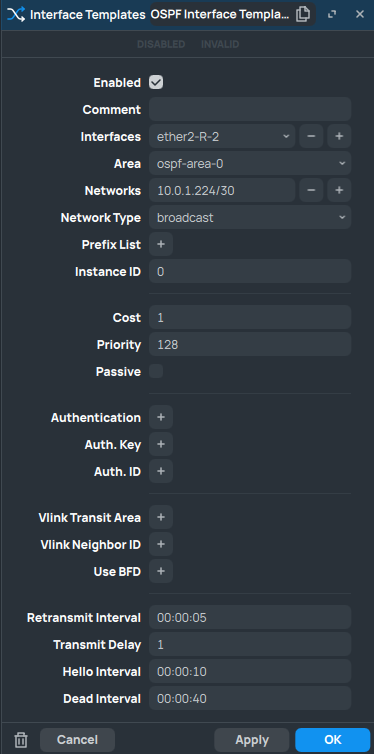Add interface with plus button beside ether2-R-2
The image size is (374, 754).
pos(339,137)
